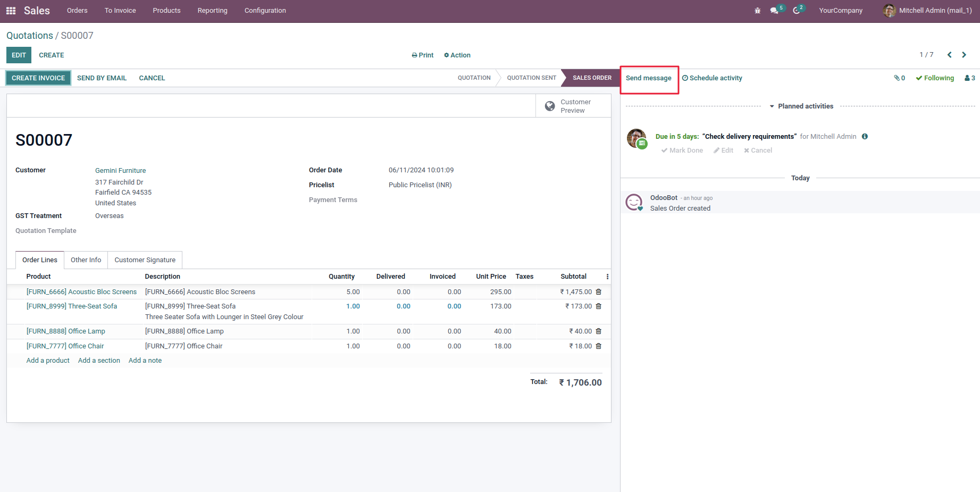Toggle the Following subscription status
Image resolution: width=980 pixels, height=492 pixels.
[x=935, y=78]
